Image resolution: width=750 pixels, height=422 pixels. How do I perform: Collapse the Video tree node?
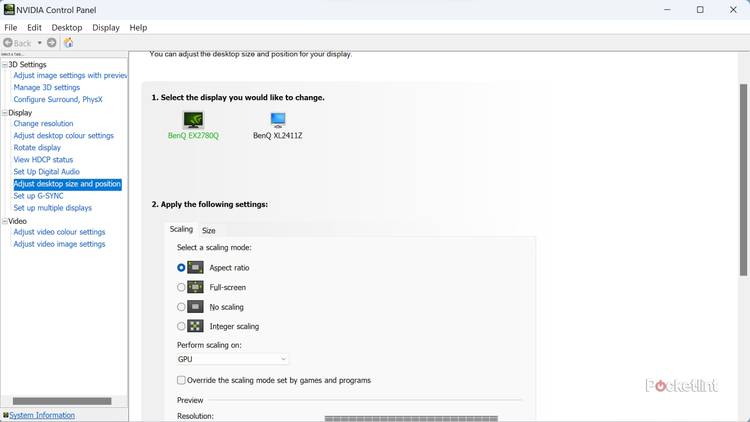[5, 221]
